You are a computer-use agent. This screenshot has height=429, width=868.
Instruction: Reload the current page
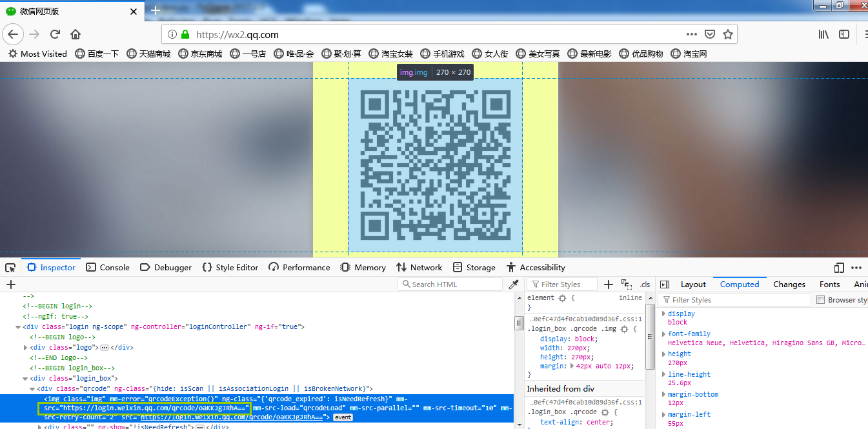[x=55, y=34]
